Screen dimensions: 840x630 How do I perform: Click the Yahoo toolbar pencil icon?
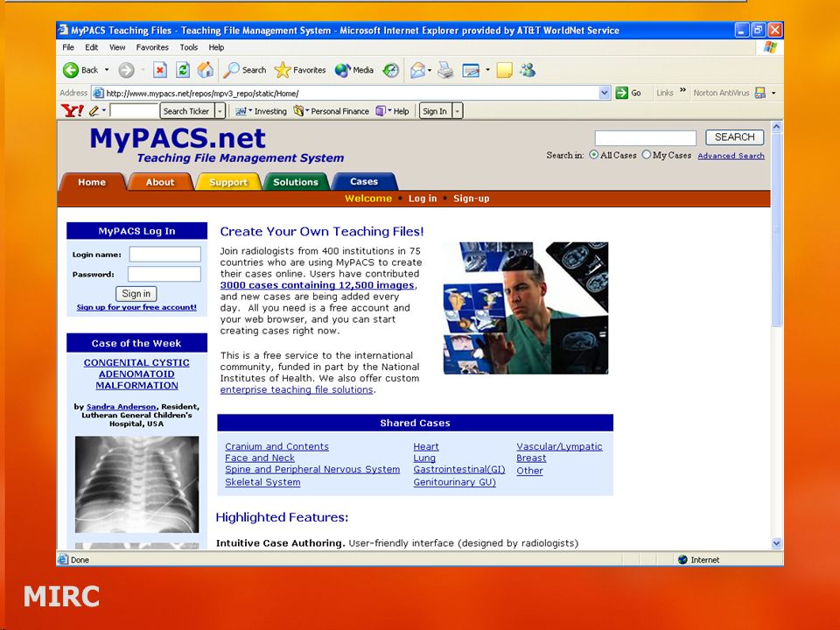pyautogui.click(x=94, y=111)
